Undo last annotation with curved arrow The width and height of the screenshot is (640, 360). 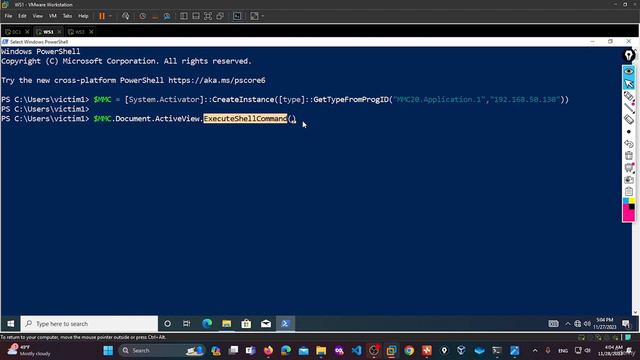pos(629,144)
